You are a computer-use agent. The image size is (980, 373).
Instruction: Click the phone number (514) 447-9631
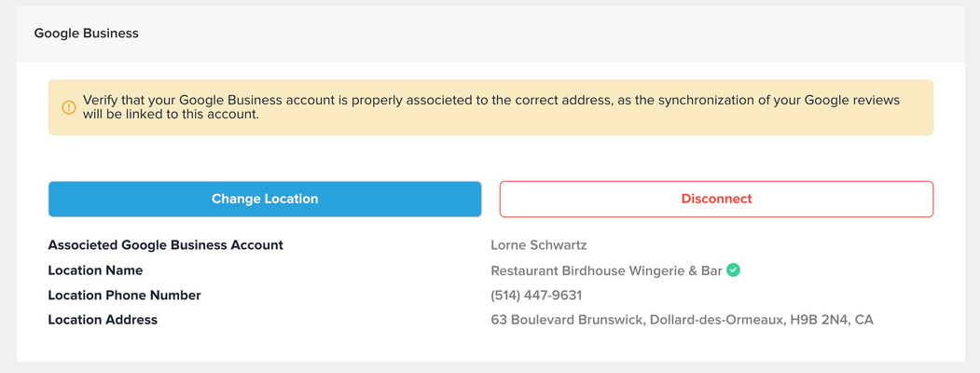536,295
